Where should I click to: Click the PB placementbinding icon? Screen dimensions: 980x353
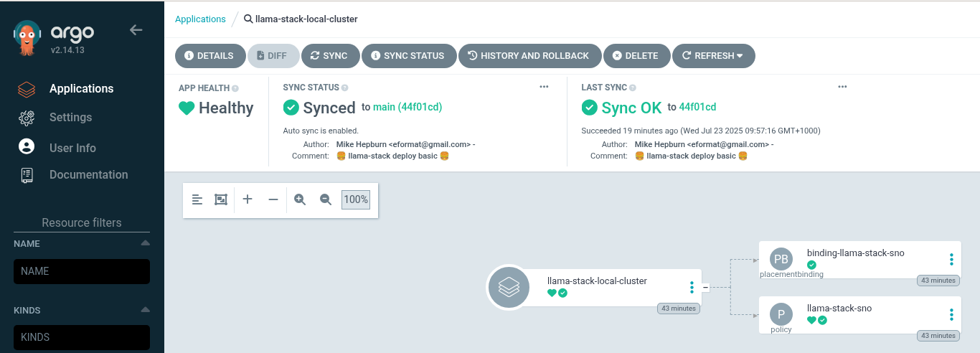coord(781,259)
